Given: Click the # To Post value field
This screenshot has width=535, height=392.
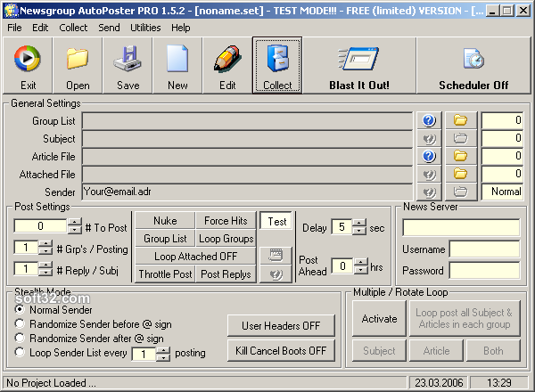Looking at the screenshot, I should (40, 226).
